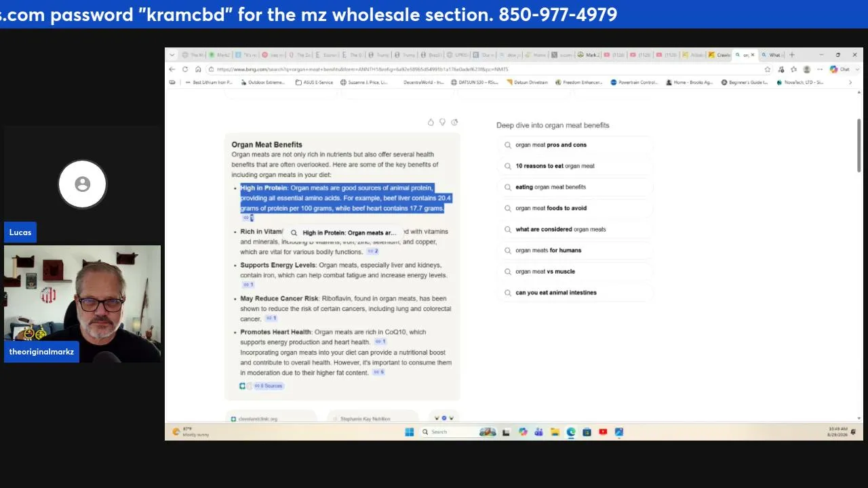Switch to the 'What is' tab

click(772, 55)
